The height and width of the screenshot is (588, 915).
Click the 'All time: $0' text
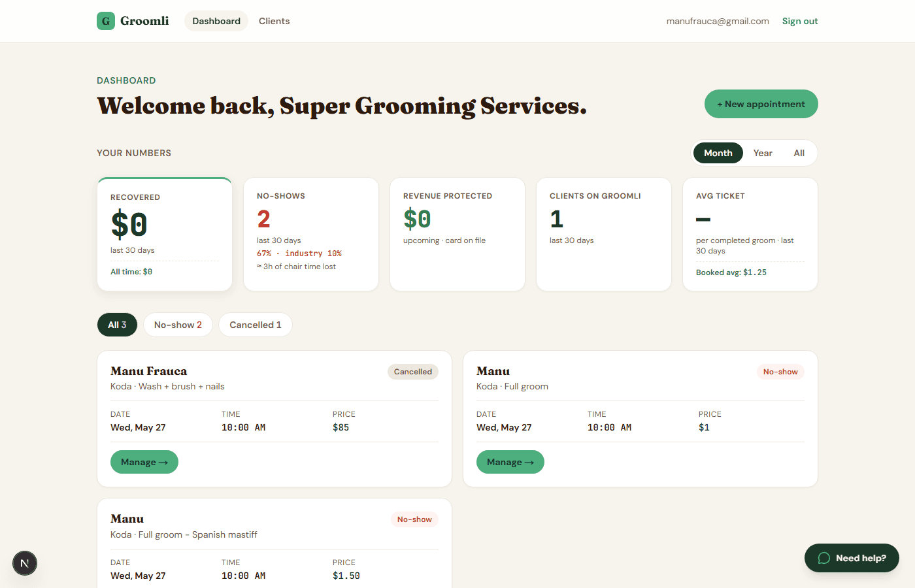click(131, 272)
